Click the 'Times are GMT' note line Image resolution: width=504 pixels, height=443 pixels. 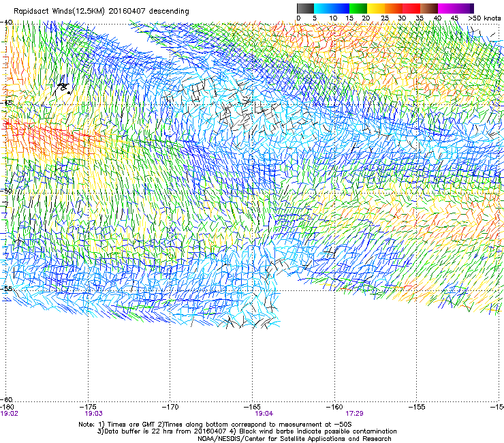tap(215, 425)
